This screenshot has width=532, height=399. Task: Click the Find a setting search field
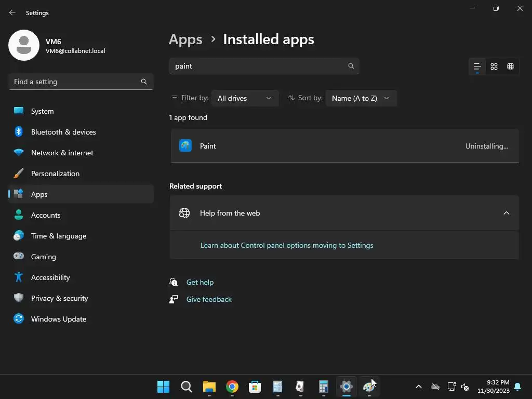81,82
